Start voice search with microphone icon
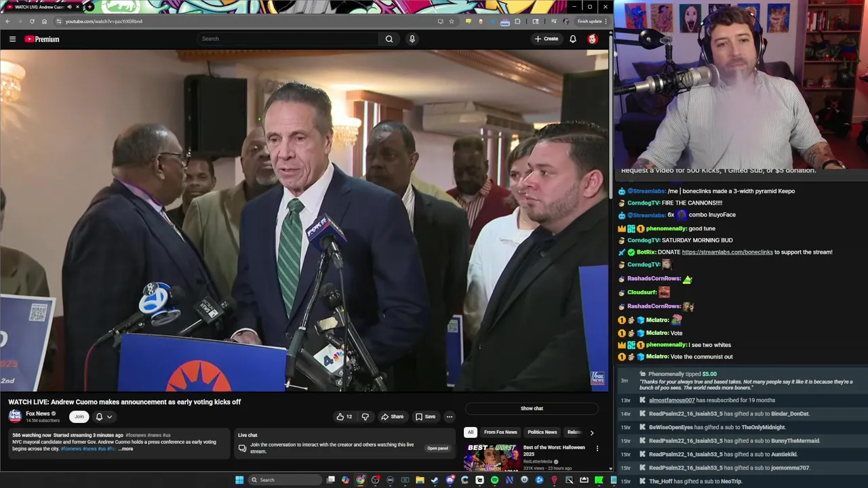868x488 pixels. pos(412,39)
